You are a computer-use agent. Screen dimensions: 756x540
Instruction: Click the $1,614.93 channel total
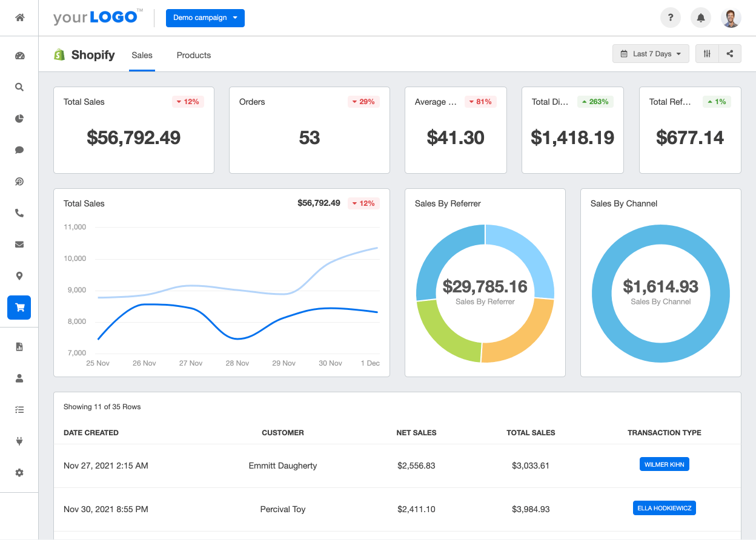point(660,286)
